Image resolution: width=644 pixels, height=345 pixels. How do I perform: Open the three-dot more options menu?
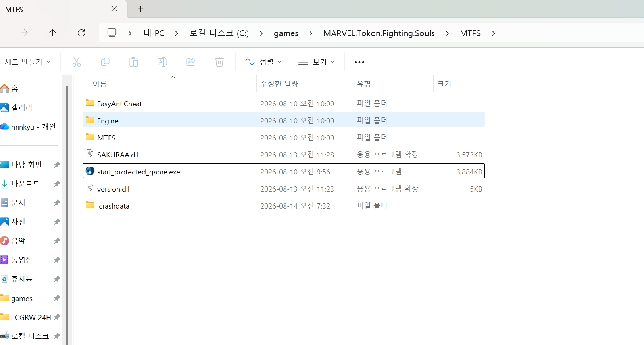point(359,62)
